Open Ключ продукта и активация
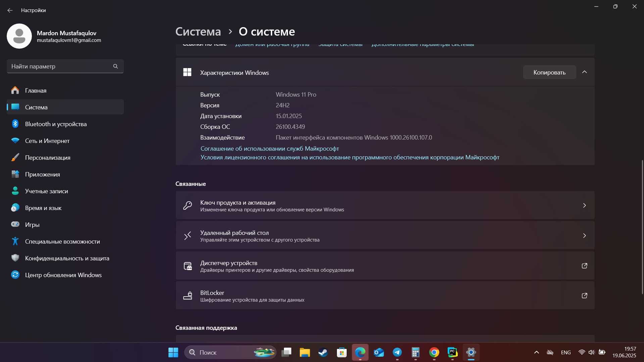The width and height of the screenshot is (644, 362). (385, 205)
